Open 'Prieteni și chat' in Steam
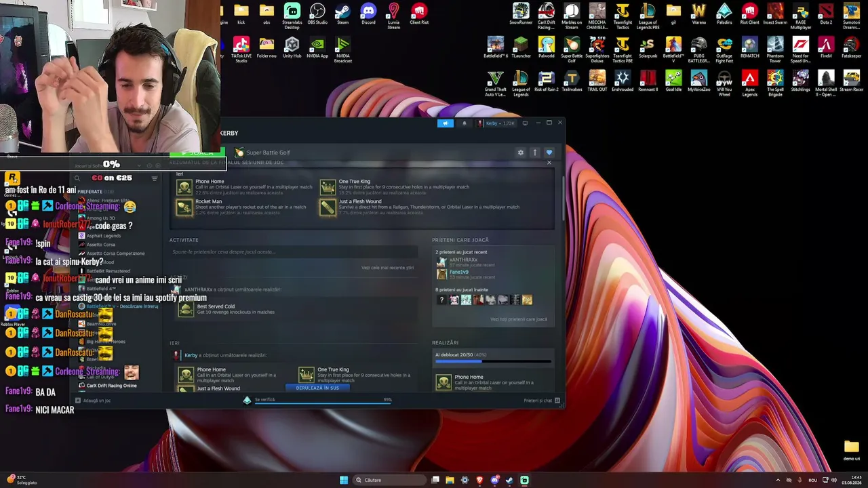 [542, 401]
